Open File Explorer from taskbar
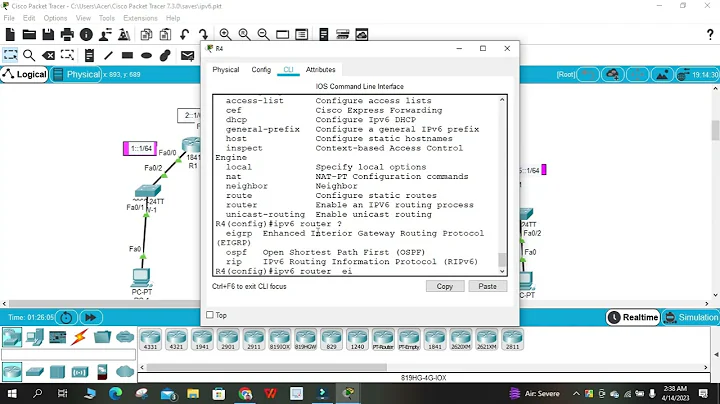720x404 pixels. click(193, 393)
